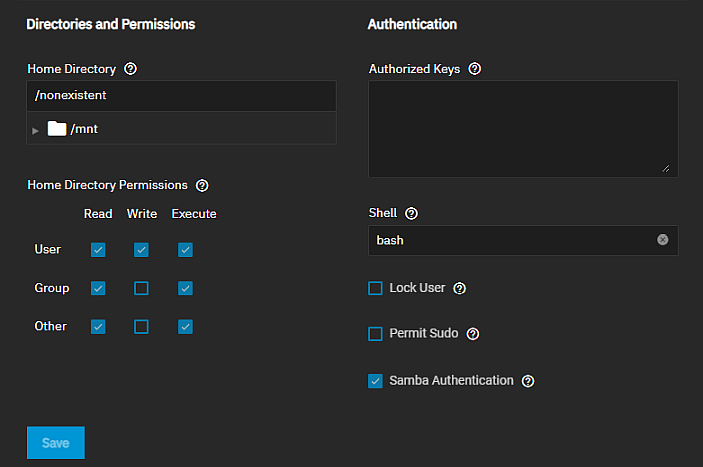
Task: Disable Samba Authentication
Action: tap(376, 381)
